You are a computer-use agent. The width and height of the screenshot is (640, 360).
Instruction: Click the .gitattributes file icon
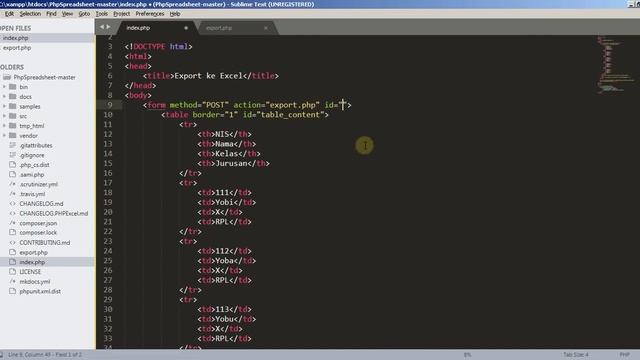[x=13, y=145]
